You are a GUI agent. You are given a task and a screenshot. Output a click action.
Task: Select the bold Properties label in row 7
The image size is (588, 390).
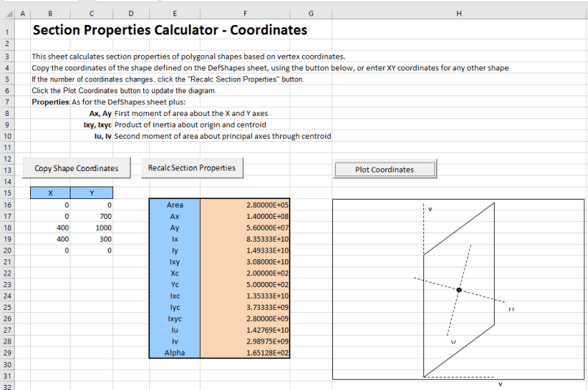(51, 102)
